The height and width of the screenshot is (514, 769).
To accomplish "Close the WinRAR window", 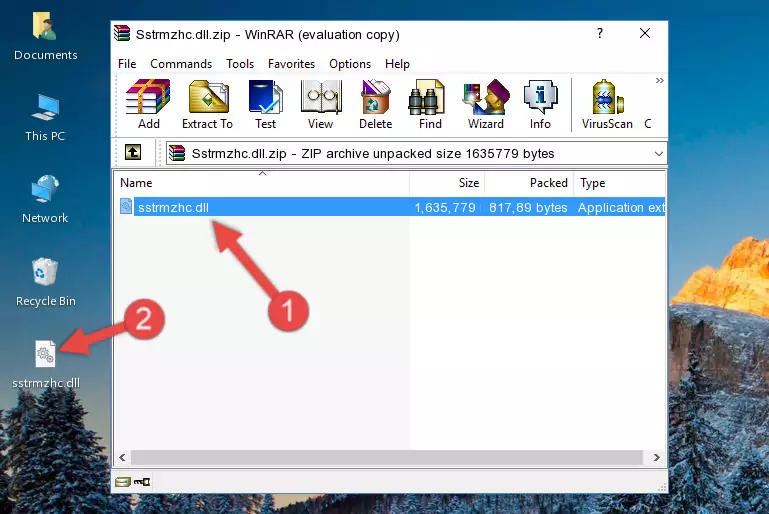I will (645, 33).
